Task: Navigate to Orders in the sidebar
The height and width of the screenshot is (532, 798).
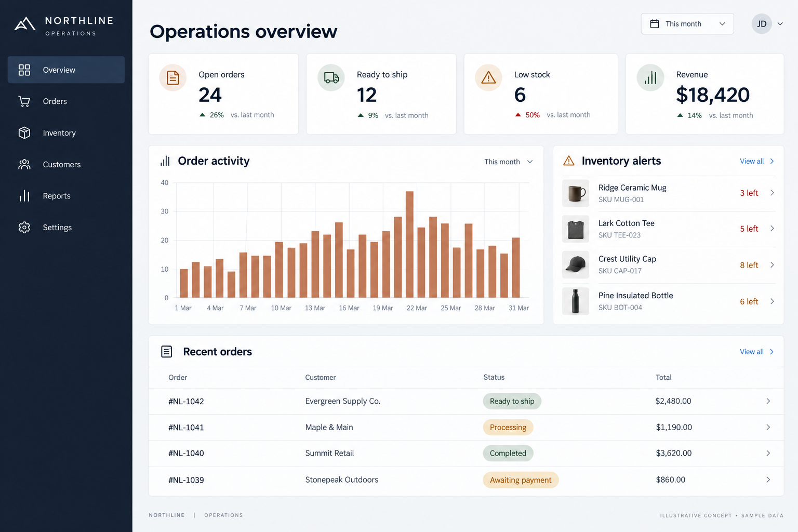Action: 66,101
